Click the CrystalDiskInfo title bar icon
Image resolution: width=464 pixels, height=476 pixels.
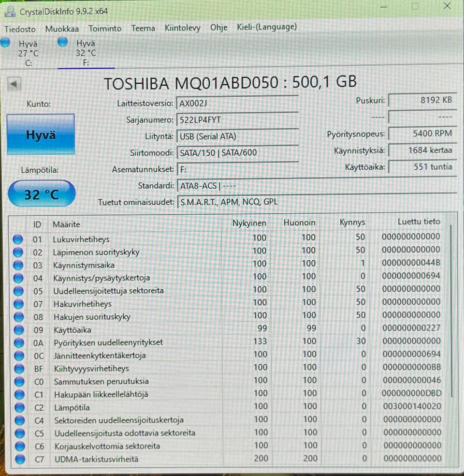[10, 12]
